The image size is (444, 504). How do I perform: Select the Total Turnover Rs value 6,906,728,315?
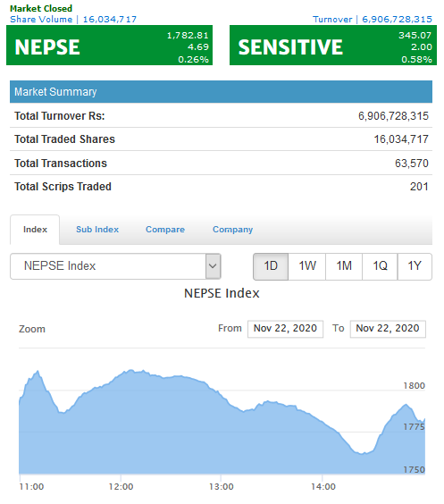[x=393, y=115]
